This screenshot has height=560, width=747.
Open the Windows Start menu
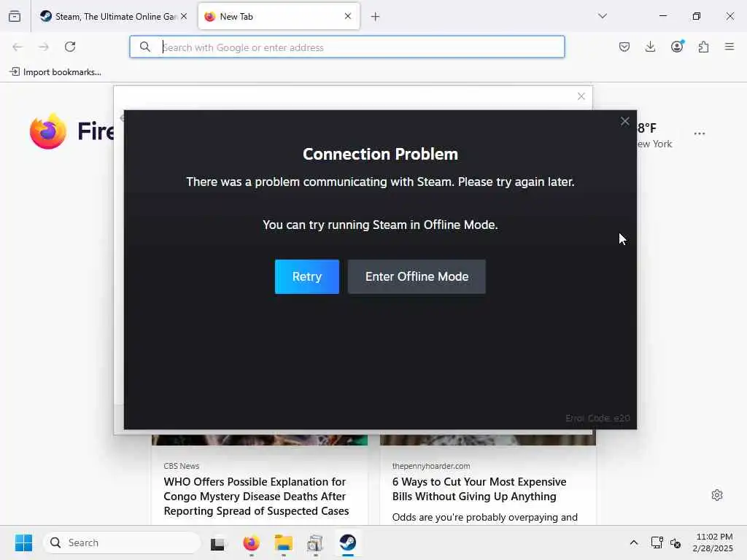point(23,542)
